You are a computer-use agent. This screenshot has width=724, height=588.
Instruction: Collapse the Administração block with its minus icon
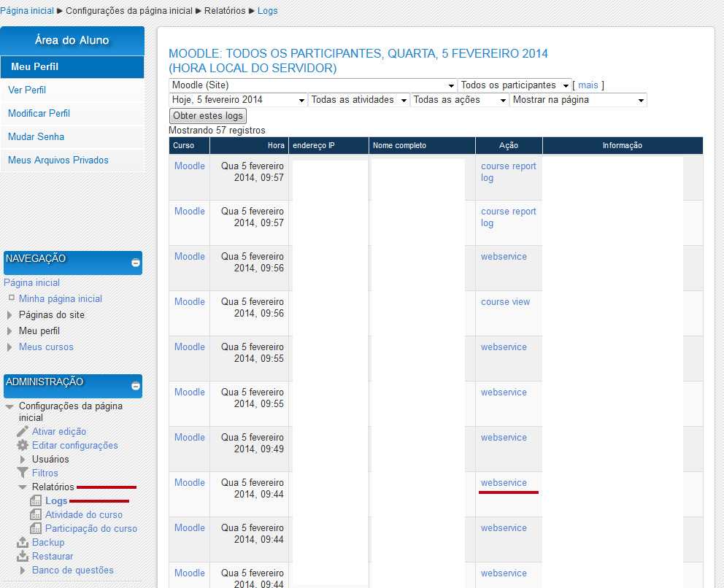pos(135,386)
